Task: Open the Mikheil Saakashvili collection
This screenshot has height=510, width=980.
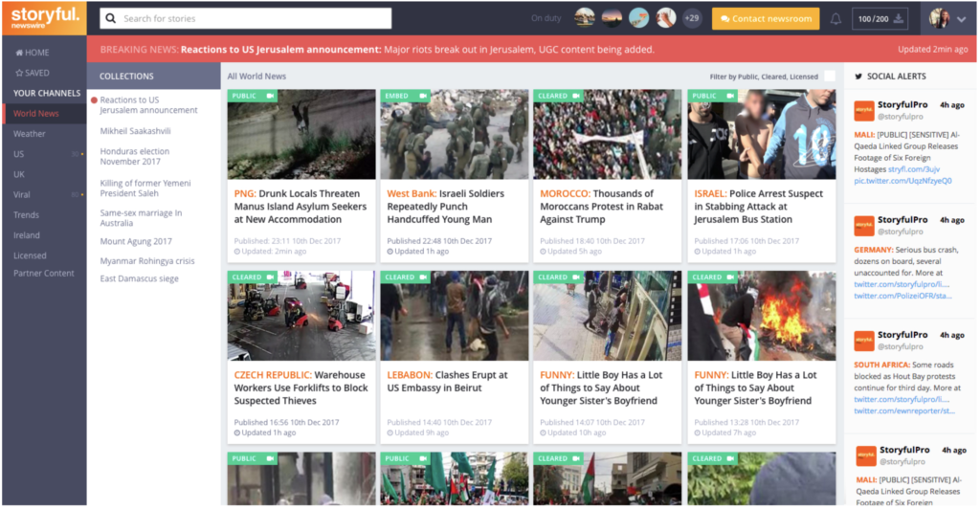Action: [136, 131]
